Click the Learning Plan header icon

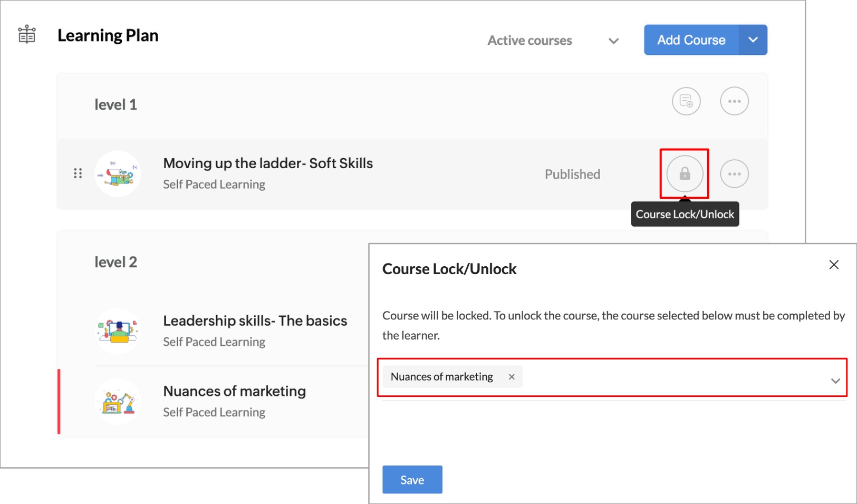[27, 35]
